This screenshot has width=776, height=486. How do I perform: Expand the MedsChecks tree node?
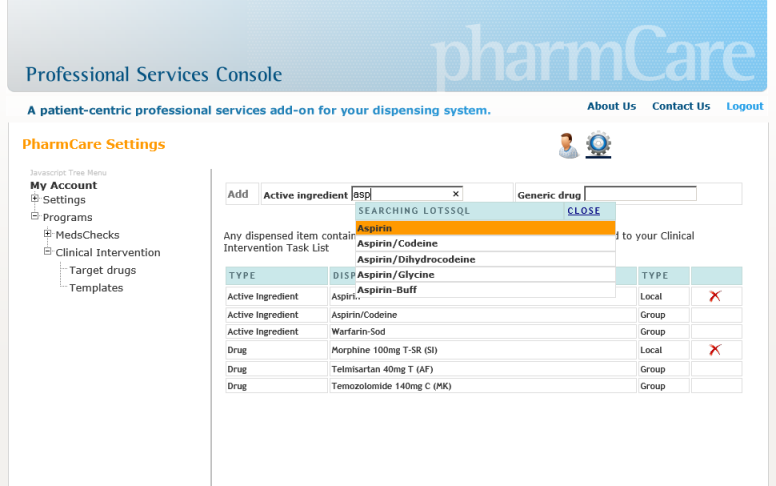point(48,234)
